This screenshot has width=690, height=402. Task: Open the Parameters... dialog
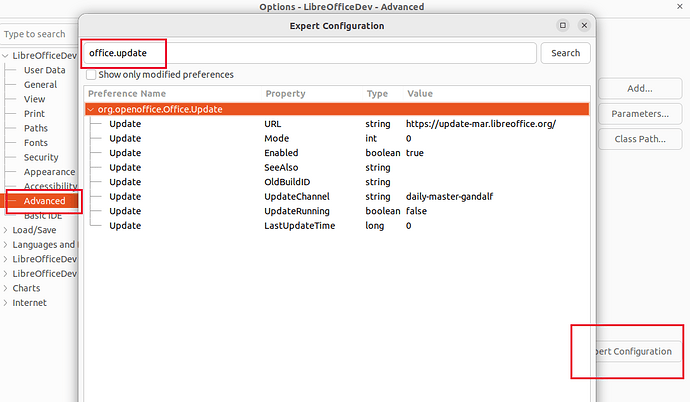click(639, 114)
